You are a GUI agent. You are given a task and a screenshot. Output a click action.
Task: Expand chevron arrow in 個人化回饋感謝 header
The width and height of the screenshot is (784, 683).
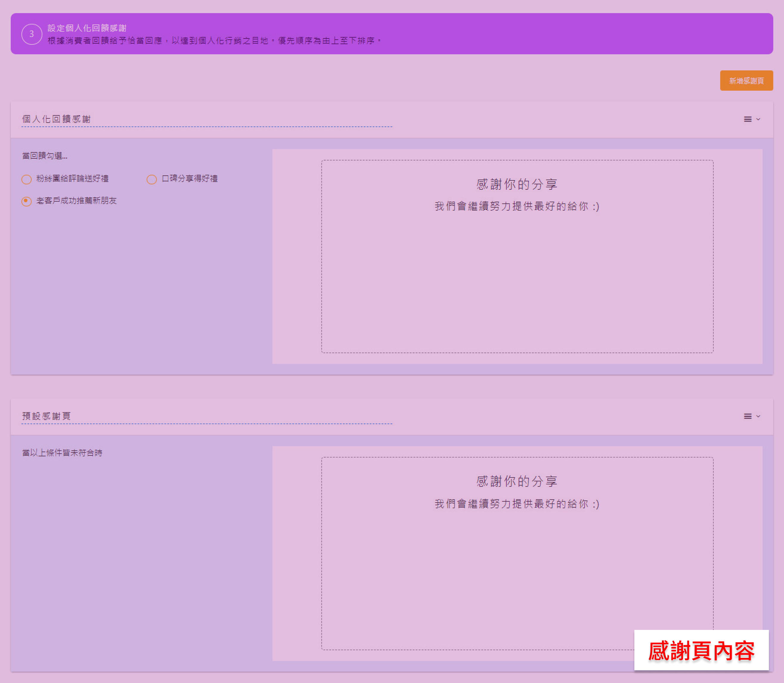point(758,119)
